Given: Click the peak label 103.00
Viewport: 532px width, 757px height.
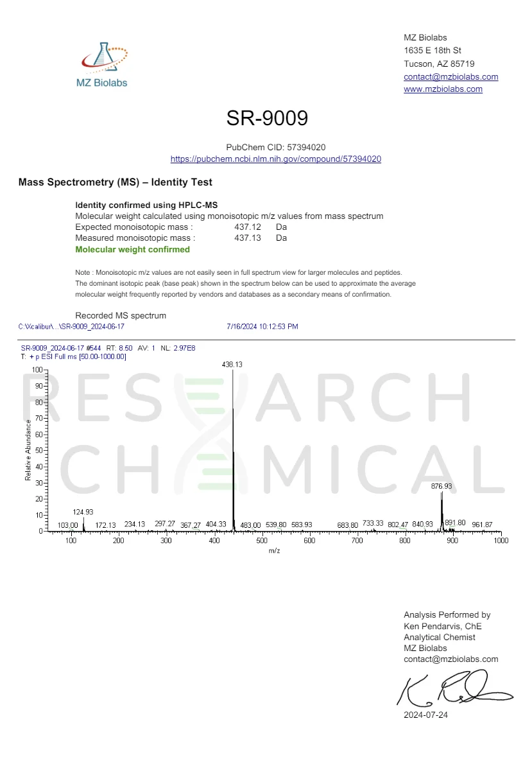Looking at the screenshot, I should (67, 525).
